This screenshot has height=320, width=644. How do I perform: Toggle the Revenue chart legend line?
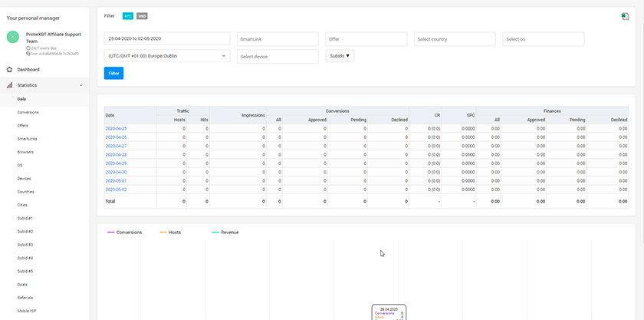point(225,233)
